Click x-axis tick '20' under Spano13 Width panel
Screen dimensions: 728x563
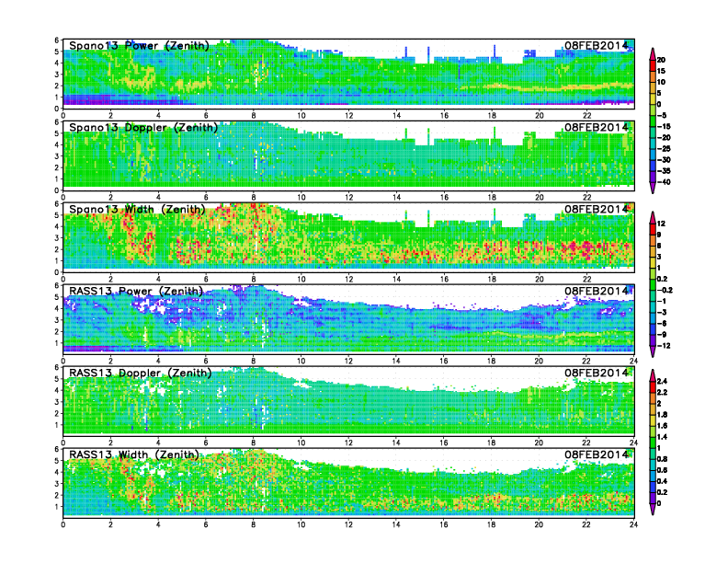539,279
